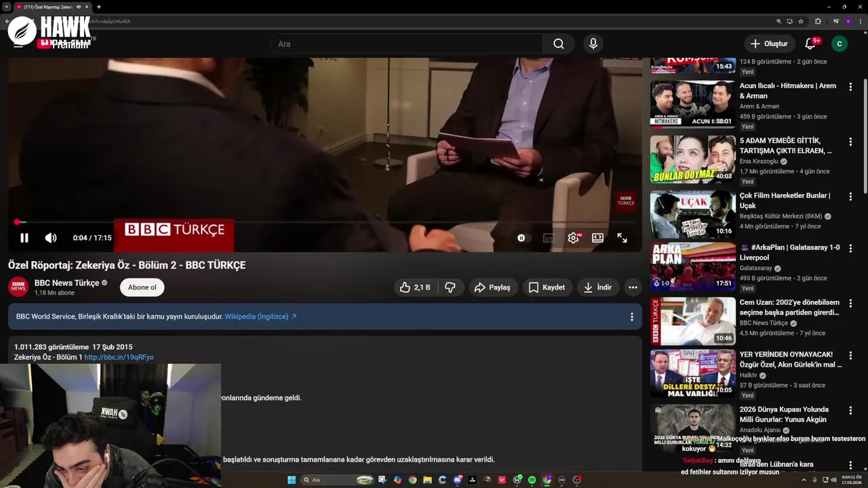Screen dimensions: 868x488
Task: Open options for the Cem Uzan video
Action: click(x=850, y=304)
